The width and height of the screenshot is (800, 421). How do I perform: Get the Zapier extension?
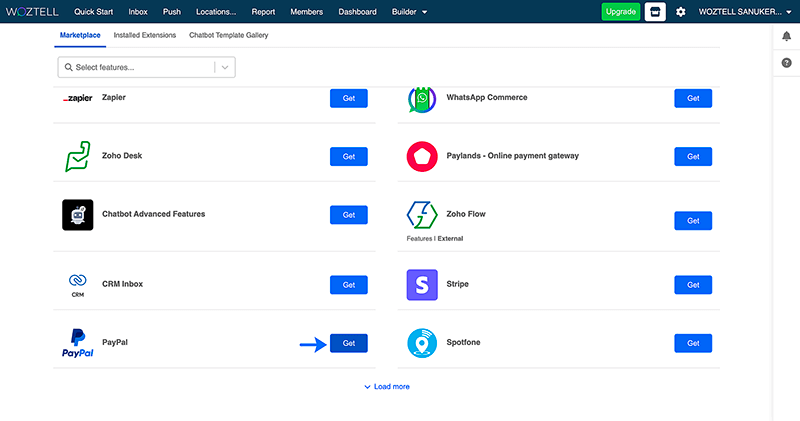pos(348,98)
